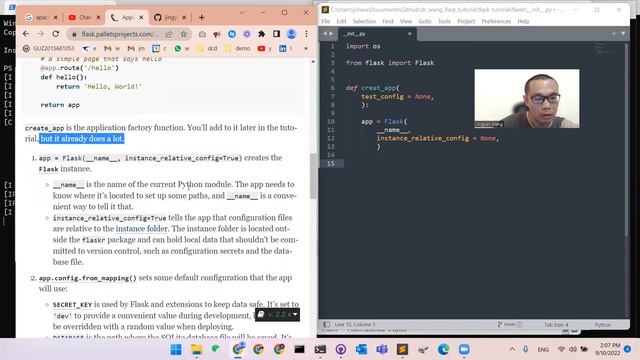Show more bookmarks overflow arrow
Viewport: 640px width, 360px height.
point(306,49)
